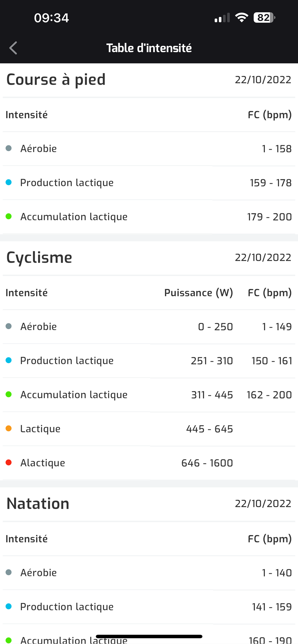Tap green dot beside Cyclisme Accumulation lactique
The width and height of the screenshot is (298, 644).
[x=9, y=395]
